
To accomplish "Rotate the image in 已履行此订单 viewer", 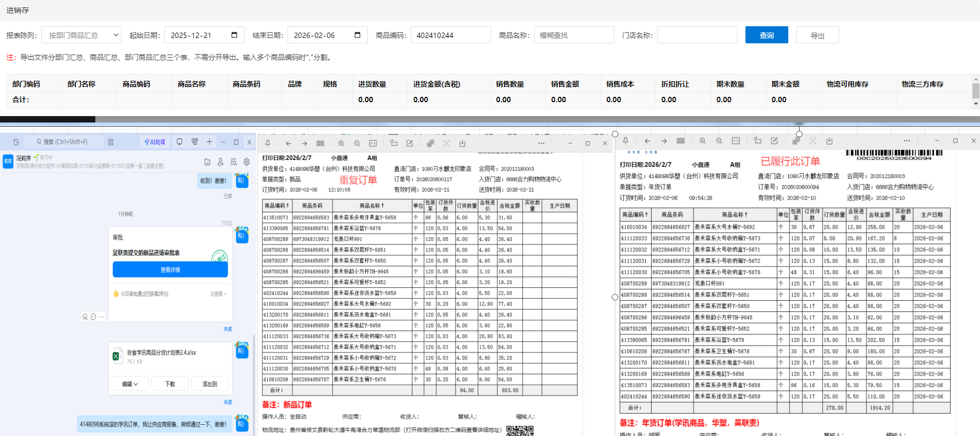I will 757,141.
